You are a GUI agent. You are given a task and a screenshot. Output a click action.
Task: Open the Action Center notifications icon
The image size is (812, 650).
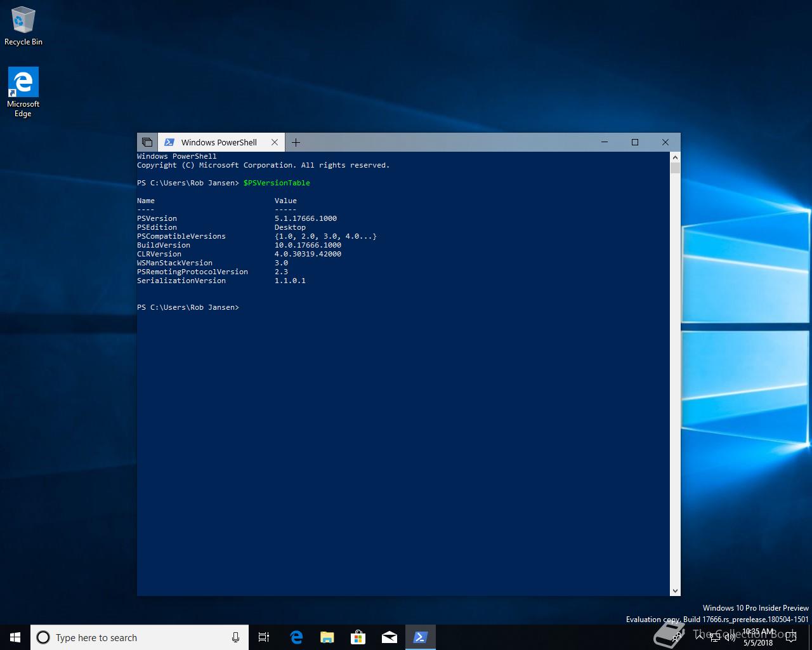pyautogui.click(x=792, y=637)
